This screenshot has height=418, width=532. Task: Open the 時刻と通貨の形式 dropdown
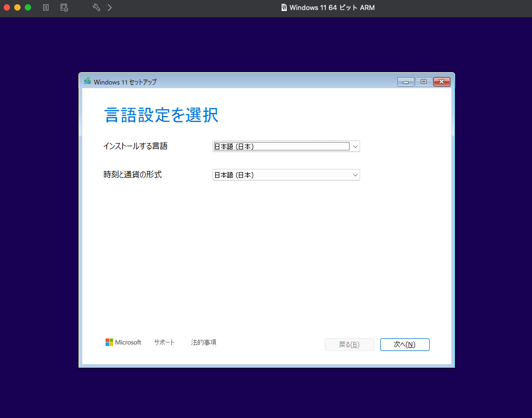click(x=286, y=175)
